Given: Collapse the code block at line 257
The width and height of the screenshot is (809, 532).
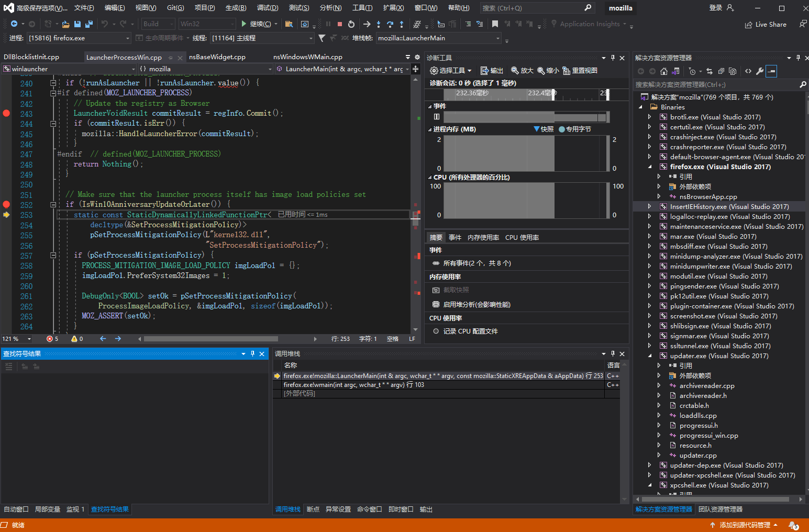Looking at the screenshot, I should click(53, 256).
